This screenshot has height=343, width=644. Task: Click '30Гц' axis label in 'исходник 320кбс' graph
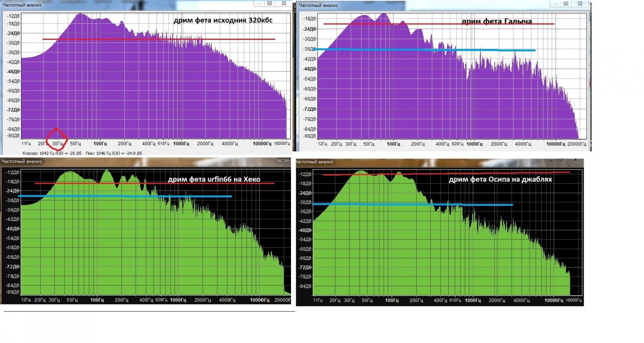(x=57, y=144)
